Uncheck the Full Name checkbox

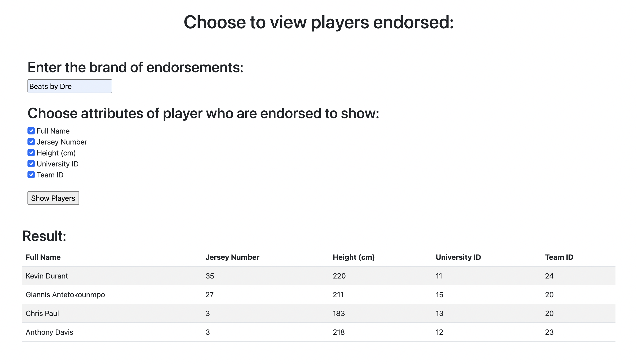[31, 131]
